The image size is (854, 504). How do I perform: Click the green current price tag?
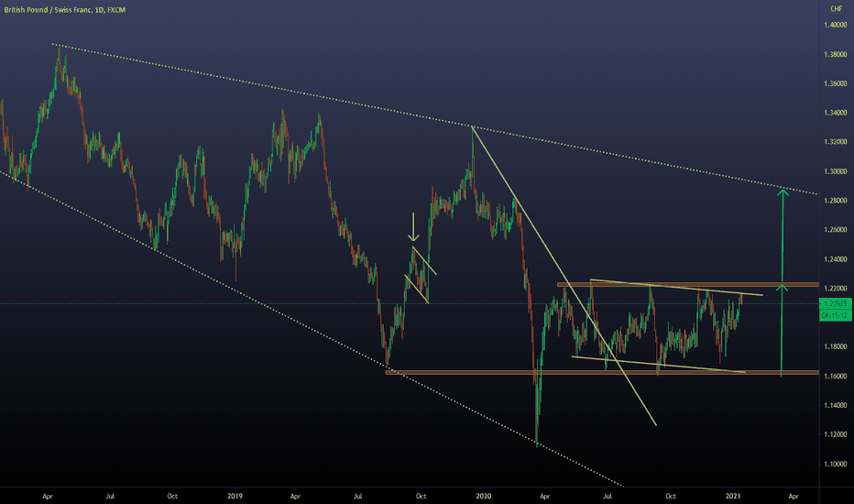(x=836, y=303)
